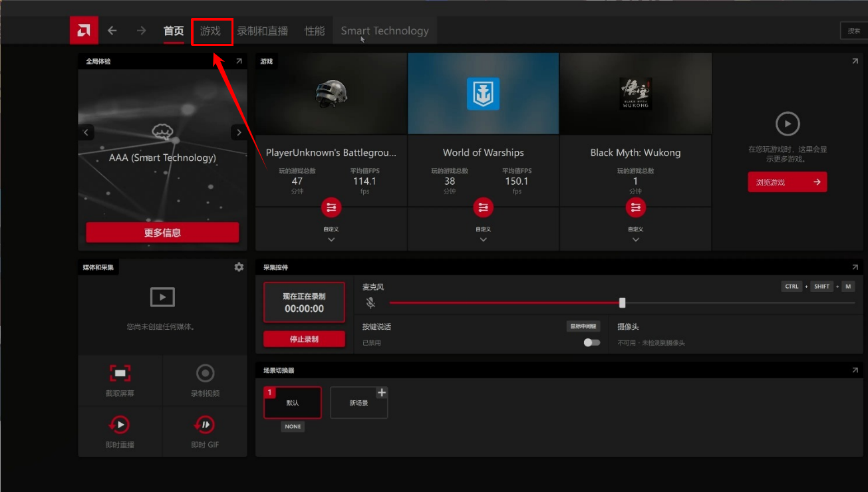Go forward with the right arrow
The height and width of the screenshot is (492, 868).
click(x=141, y=31)
